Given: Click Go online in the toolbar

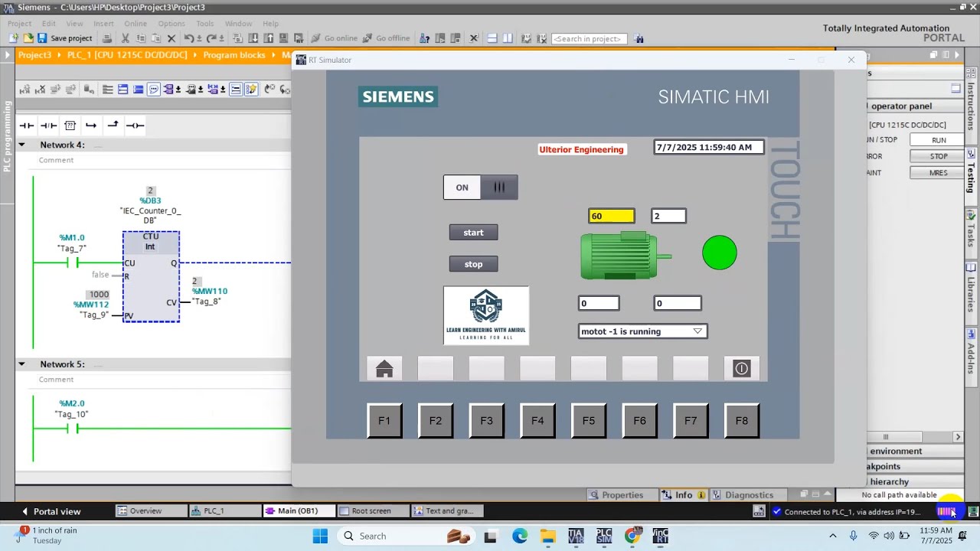Looking at the screenshot, I should 334,38.
